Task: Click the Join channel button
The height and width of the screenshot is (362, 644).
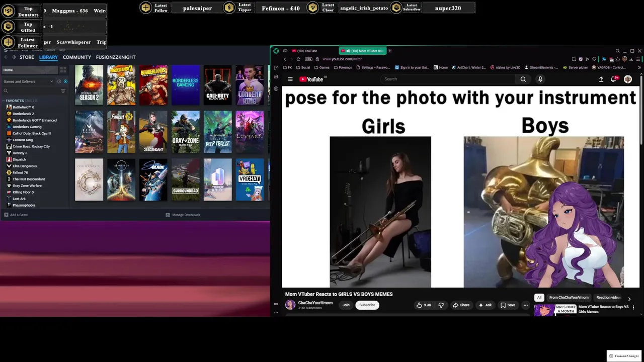Action: click(x=346, y=305)
